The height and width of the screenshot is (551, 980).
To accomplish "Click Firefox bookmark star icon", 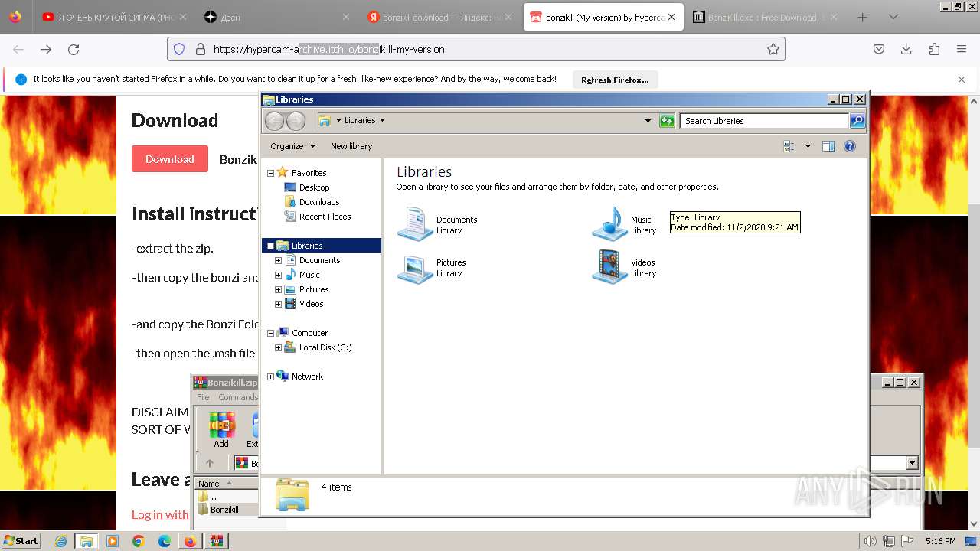I will tap(773, 49).
